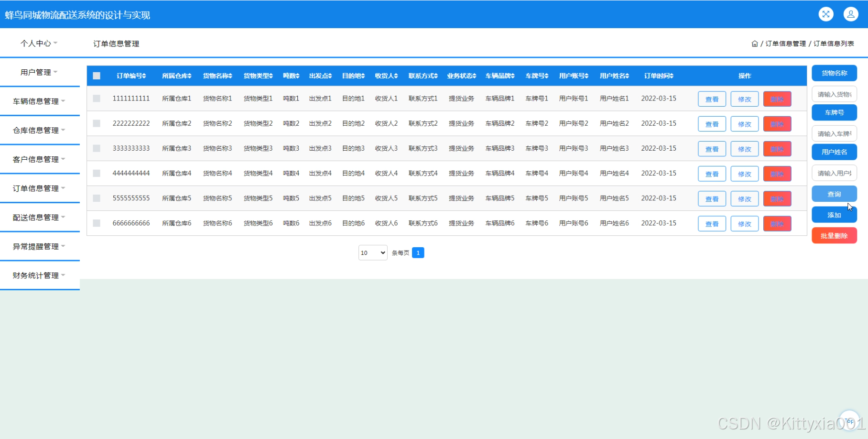Open 配送信息管理 in the sidebar
The height and width of the screenshot is (439, 868).
(x=39, y=218)
